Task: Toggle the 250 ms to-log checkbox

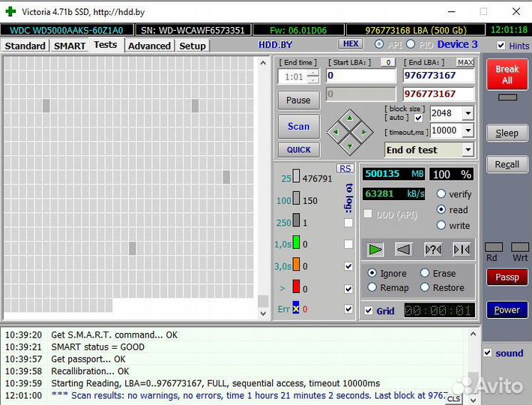Action: [348, 223]
